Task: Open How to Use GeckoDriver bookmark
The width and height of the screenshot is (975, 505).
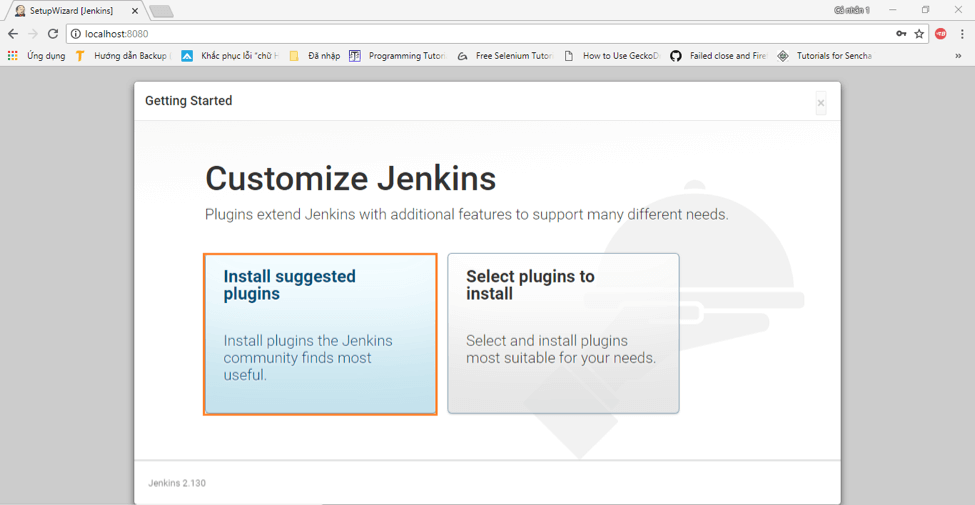Action: coord(612,56)
